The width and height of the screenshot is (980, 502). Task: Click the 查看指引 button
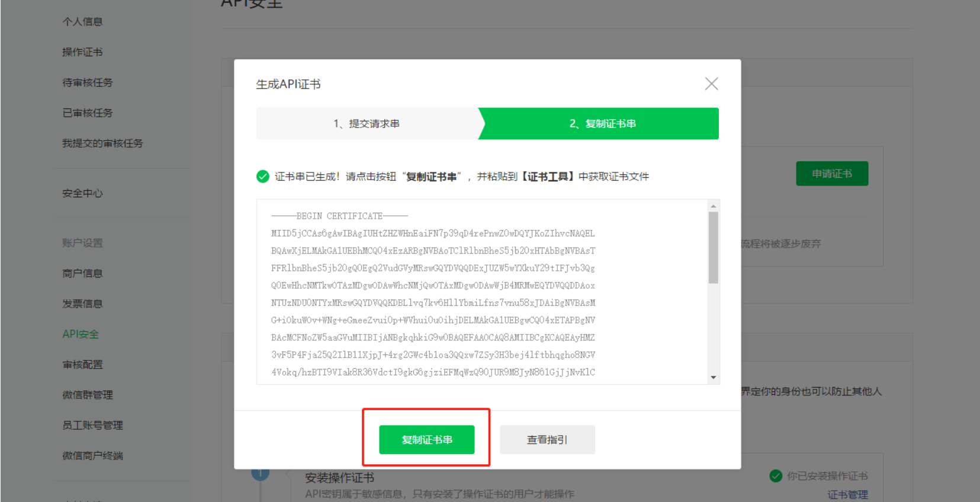[x=547, y=440]
